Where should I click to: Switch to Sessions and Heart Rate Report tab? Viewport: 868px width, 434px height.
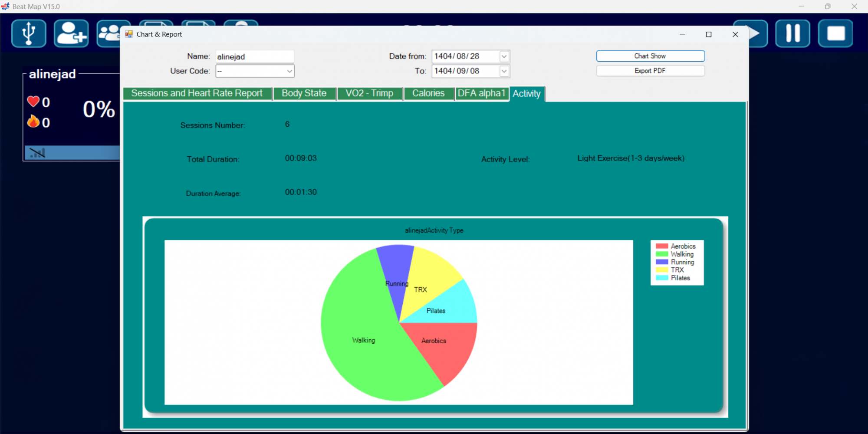[197, 93]
